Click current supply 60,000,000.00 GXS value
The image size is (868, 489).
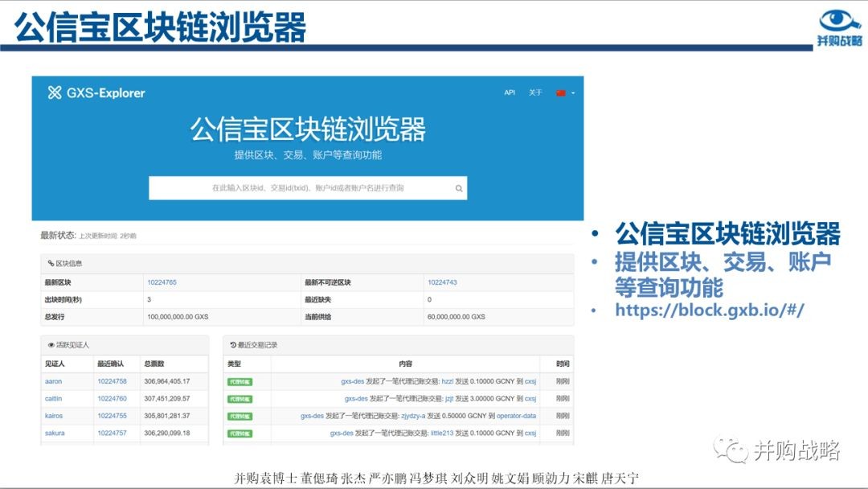(457, 318)
